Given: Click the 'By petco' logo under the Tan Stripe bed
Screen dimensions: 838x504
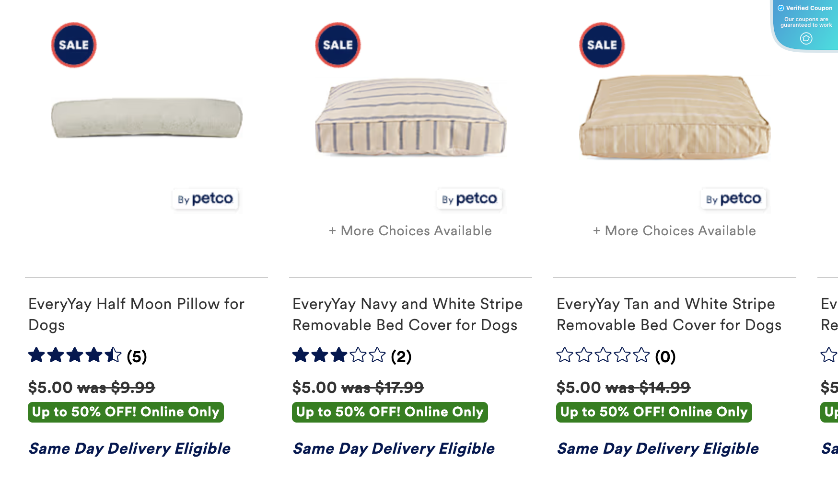Looking at the screenshot, I should pos(734,199).
